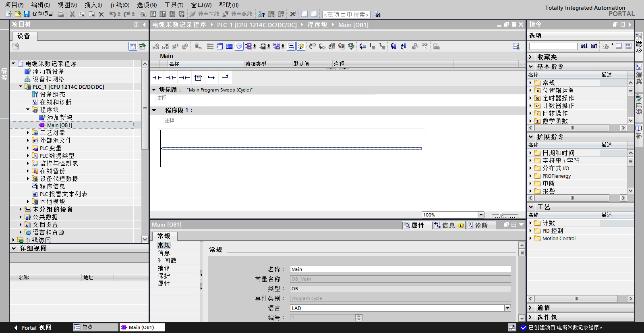Image resolution: width=644 pixels, height=333 pixels.
Task: Open the 总览 overview taskbar button
Action: [95, 327]
